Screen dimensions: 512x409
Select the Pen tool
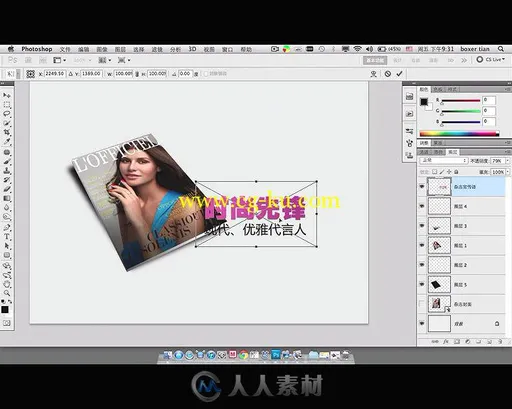click(x=7, y=228)
